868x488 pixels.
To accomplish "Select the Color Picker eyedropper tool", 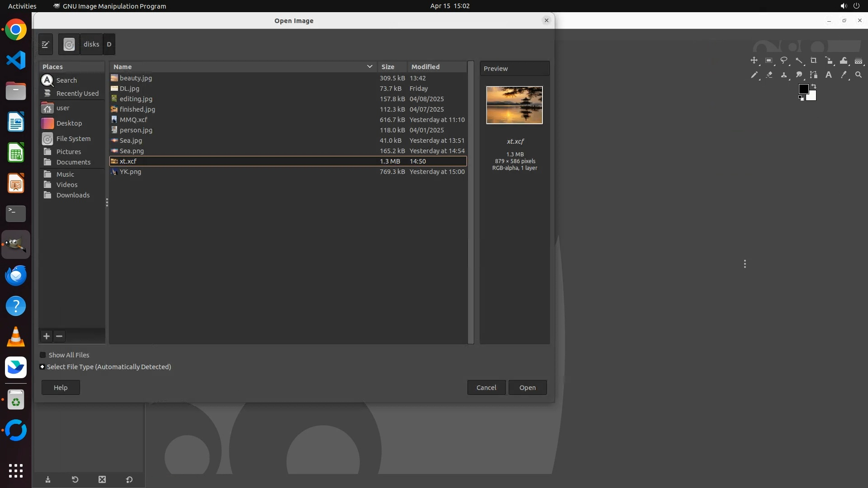I will pyautogui.click(x=844, y=75).
